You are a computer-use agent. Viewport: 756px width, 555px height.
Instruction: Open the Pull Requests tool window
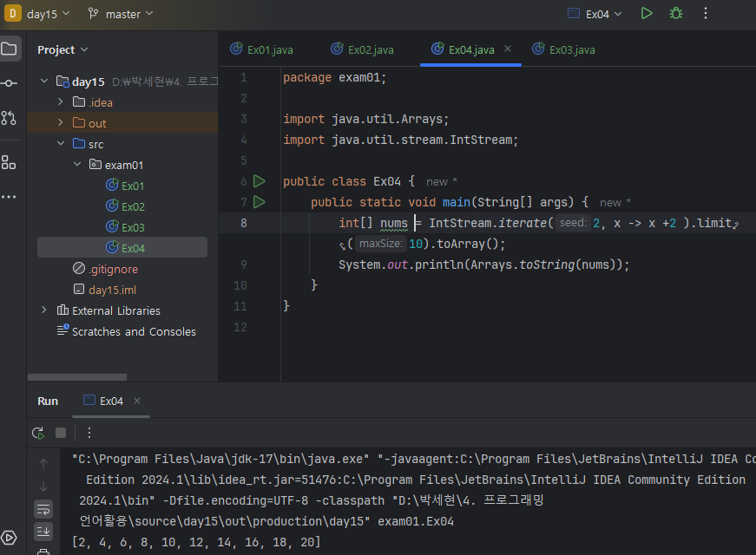tap(9, 118)
